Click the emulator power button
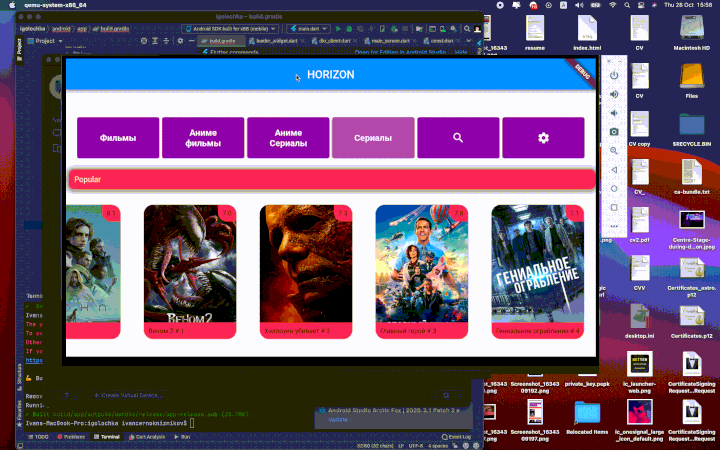This screenshot has width=720, height=450. click(x=614, y=75)
